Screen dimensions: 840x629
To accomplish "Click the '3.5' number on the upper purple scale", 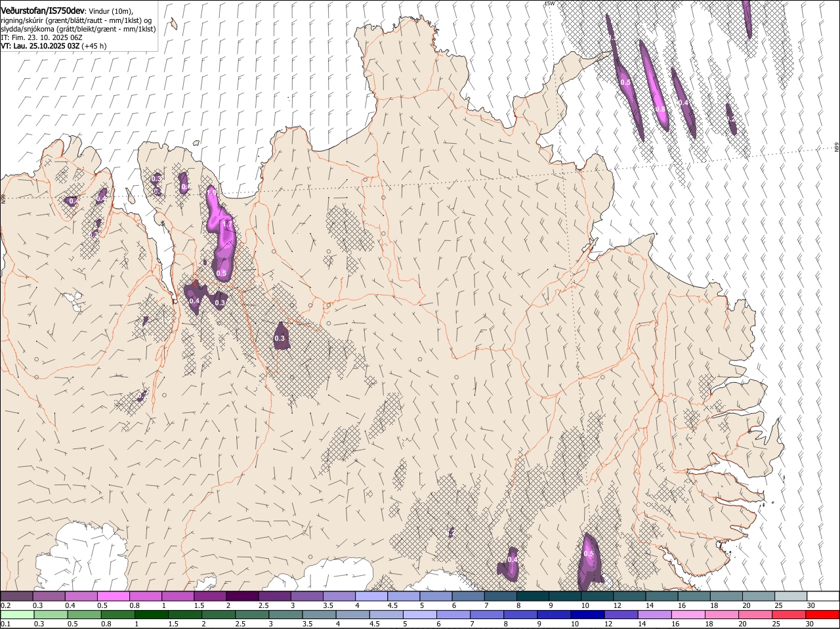I will tap(328, 605).
